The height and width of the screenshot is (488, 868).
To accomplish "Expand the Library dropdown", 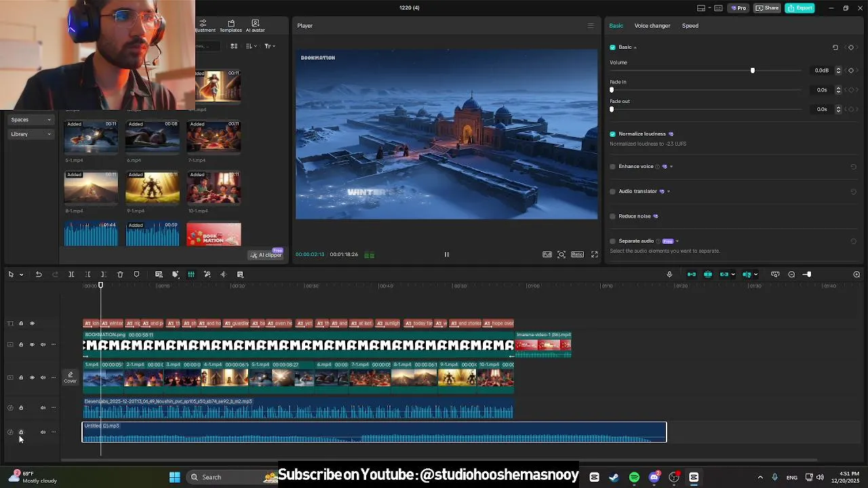I will (x=31, y=134).
